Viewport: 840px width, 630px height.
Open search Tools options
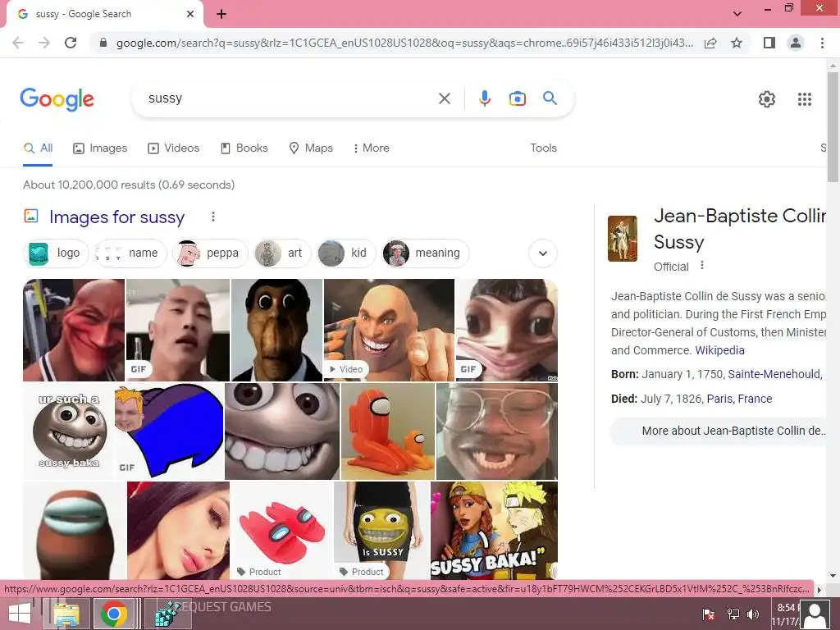(x=543, y=148)
